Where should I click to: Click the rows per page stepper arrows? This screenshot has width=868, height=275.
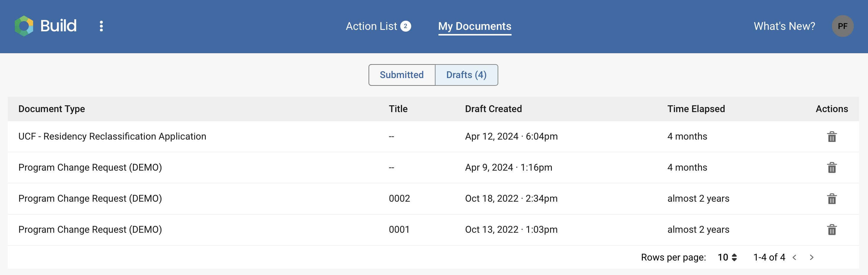735,257
